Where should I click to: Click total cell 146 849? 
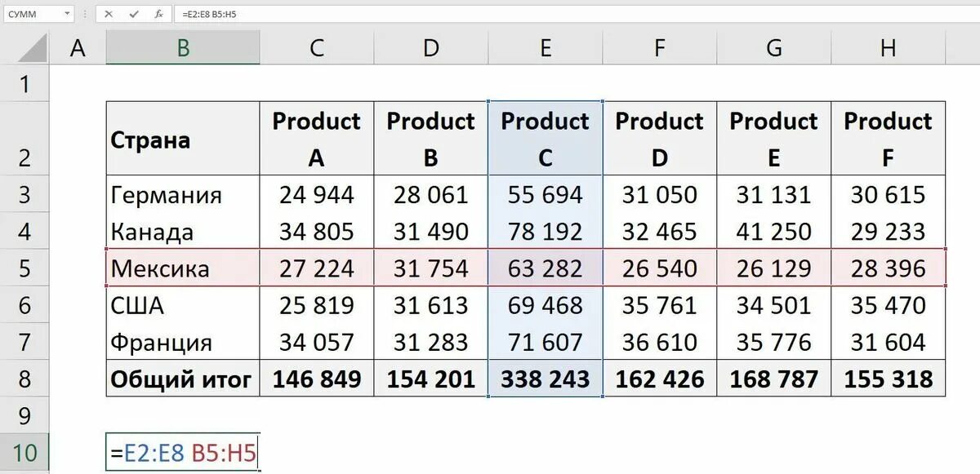(x=317, y=379)
